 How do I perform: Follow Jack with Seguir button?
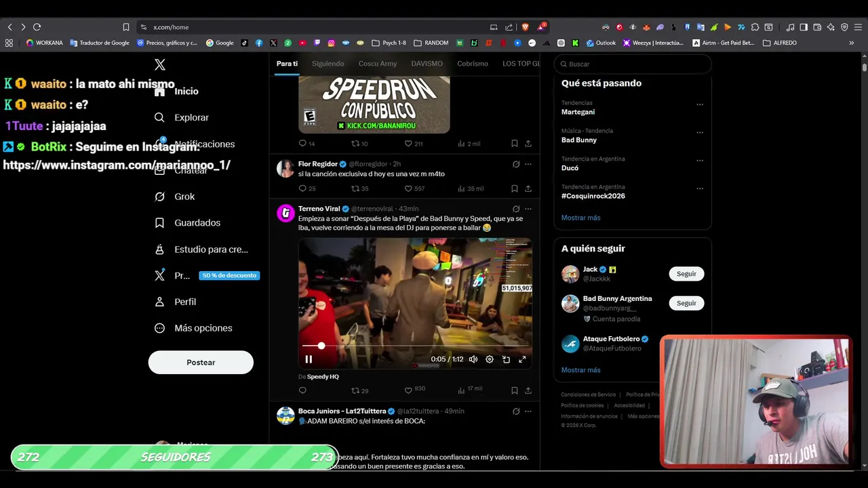point(686,274)
